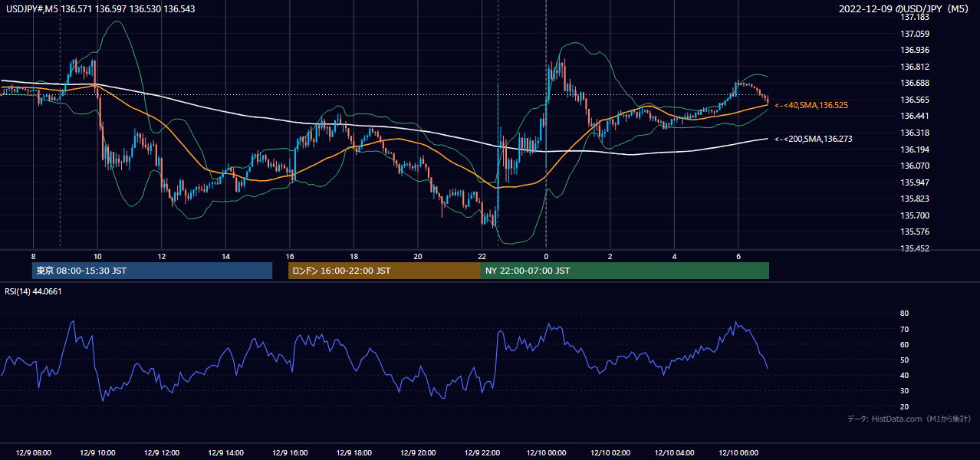Click the RSI scale value 60
Screen dimensions: 980x460
[x=905, y=344]
